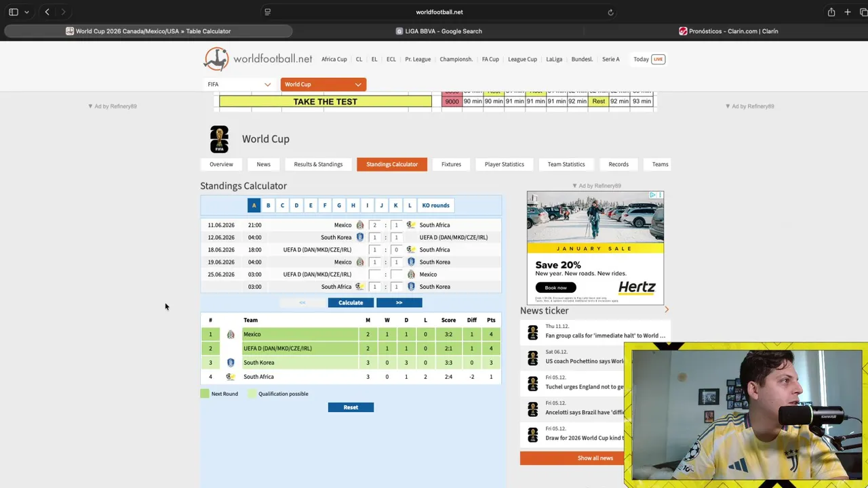Open the Bundesl. header link
Viewport: 868px width, 488px height.
tap(582, 59)
